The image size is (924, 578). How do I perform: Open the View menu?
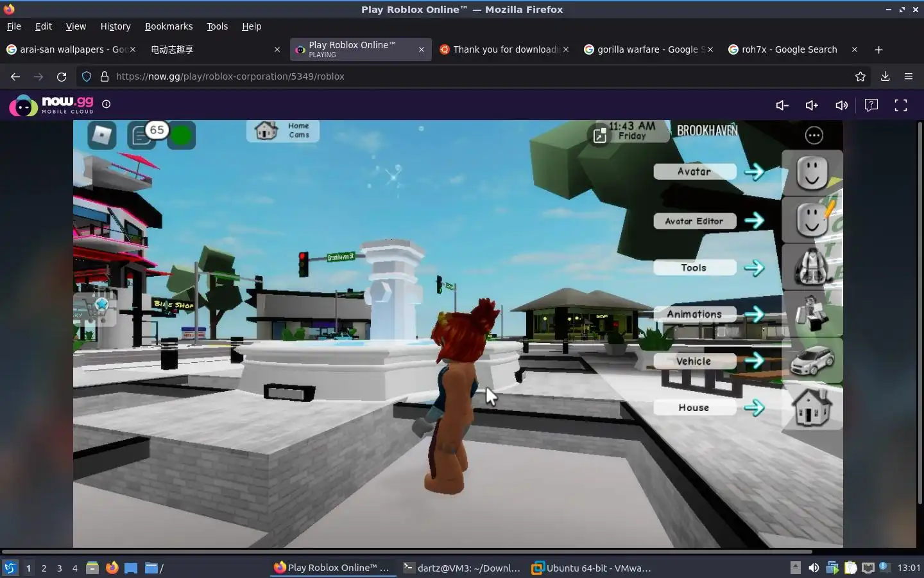pyautogui.click(x=76, y=26)
